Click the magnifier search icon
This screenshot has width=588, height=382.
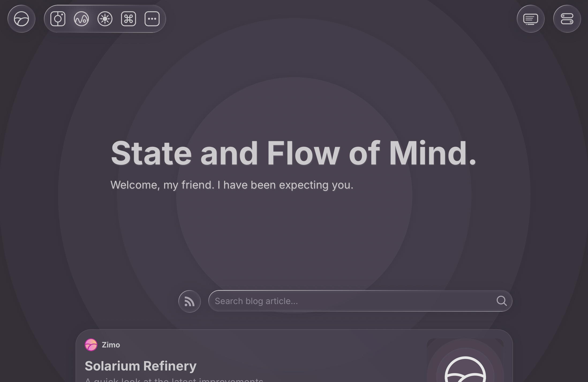coord(502,301)
